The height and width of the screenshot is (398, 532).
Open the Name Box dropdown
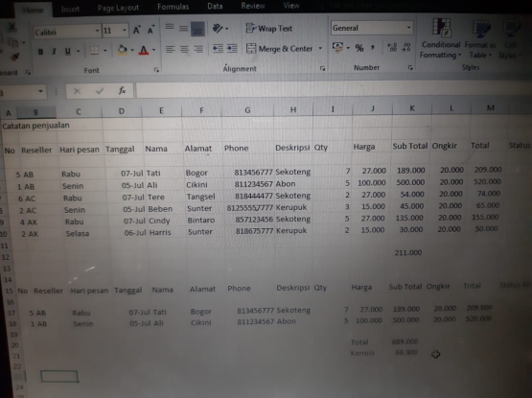[x=40, y=91]
